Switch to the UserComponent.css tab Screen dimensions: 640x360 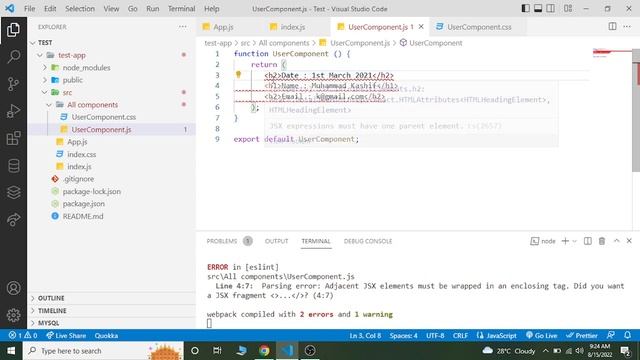[479, 27]
